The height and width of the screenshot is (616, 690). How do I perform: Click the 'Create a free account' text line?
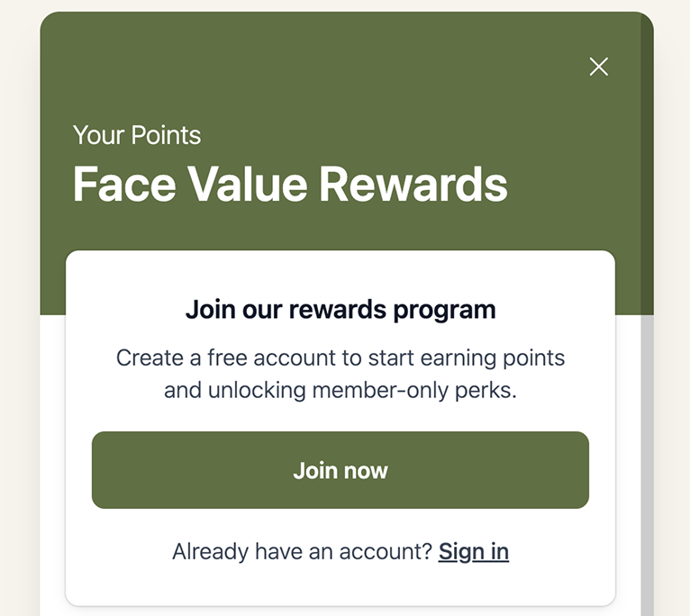340,358
